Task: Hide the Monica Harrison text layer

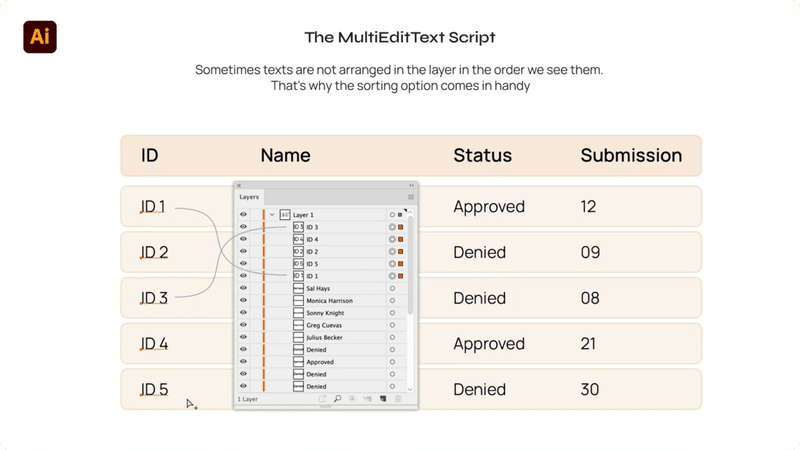Action: point(243,300)
